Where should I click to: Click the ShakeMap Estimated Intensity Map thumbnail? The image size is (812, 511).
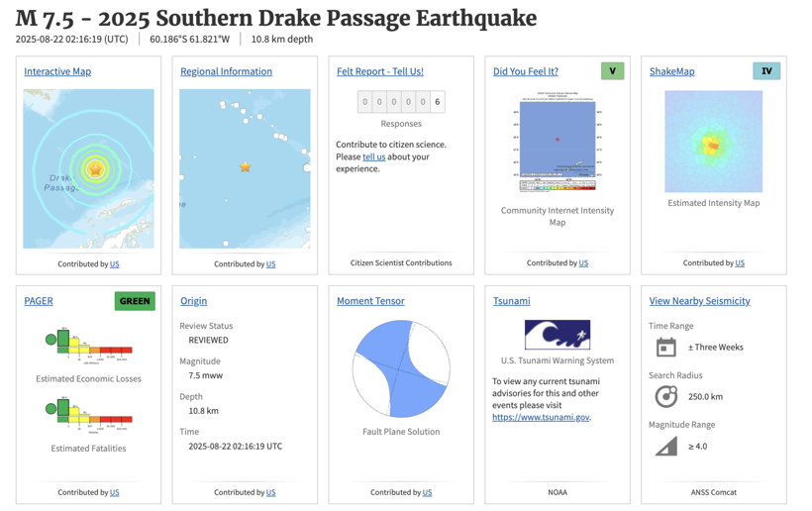point(714,142)
